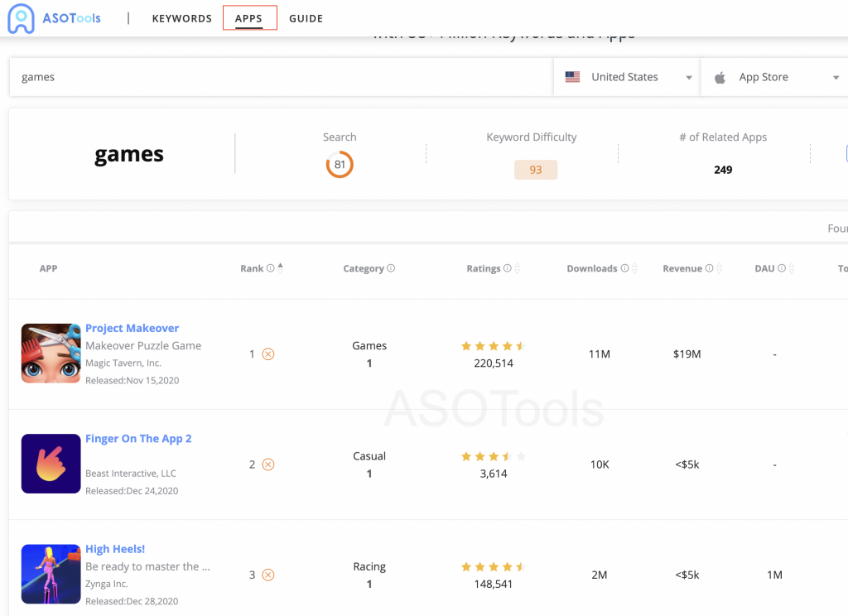Click the Released:Dec 28,2020 date
The image size is (848, 616).
132,601
